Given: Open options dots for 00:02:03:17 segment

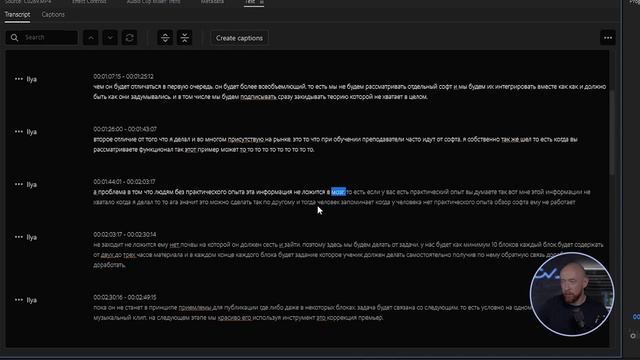Looking at the screenshot, I should click(19, 237).
